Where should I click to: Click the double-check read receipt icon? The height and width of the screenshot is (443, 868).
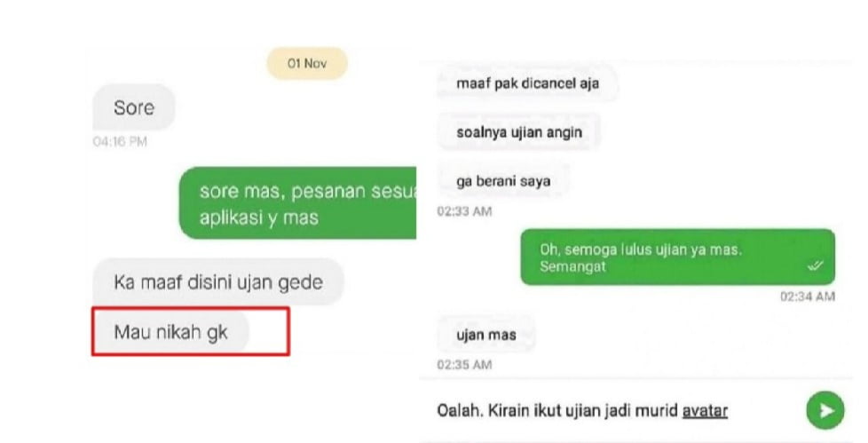pos(815,266)
